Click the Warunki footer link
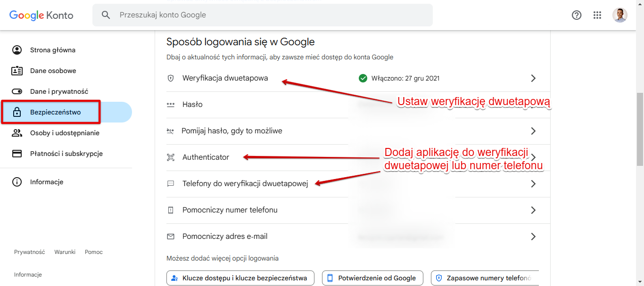 [65, 252]
